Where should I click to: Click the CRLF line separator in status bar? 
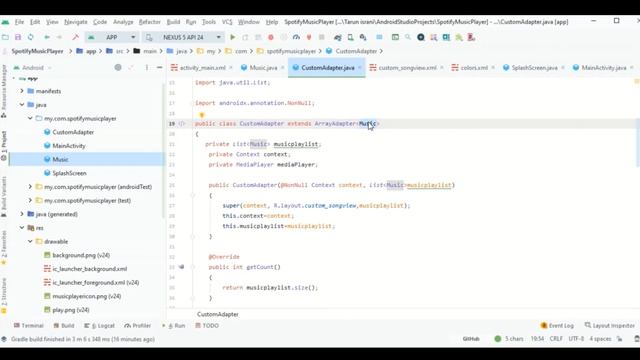pyautogui.click(x=556, y=339)
